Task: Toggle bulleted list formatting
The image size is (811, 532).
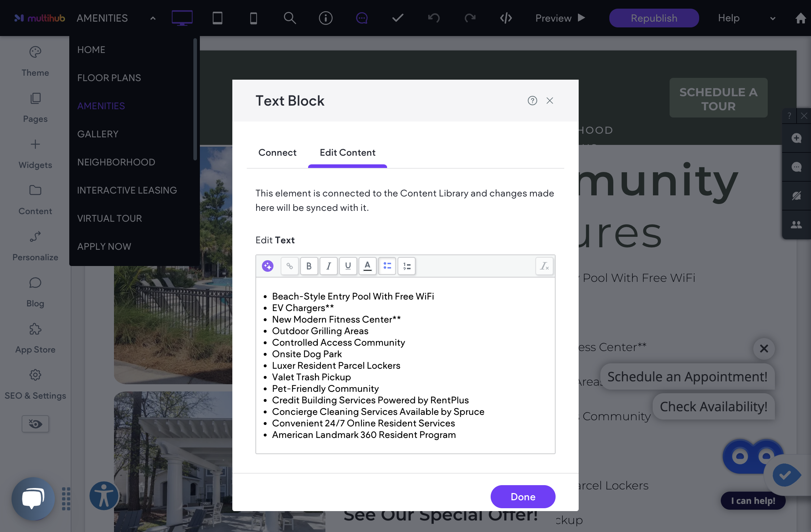Action: point(387,266)
